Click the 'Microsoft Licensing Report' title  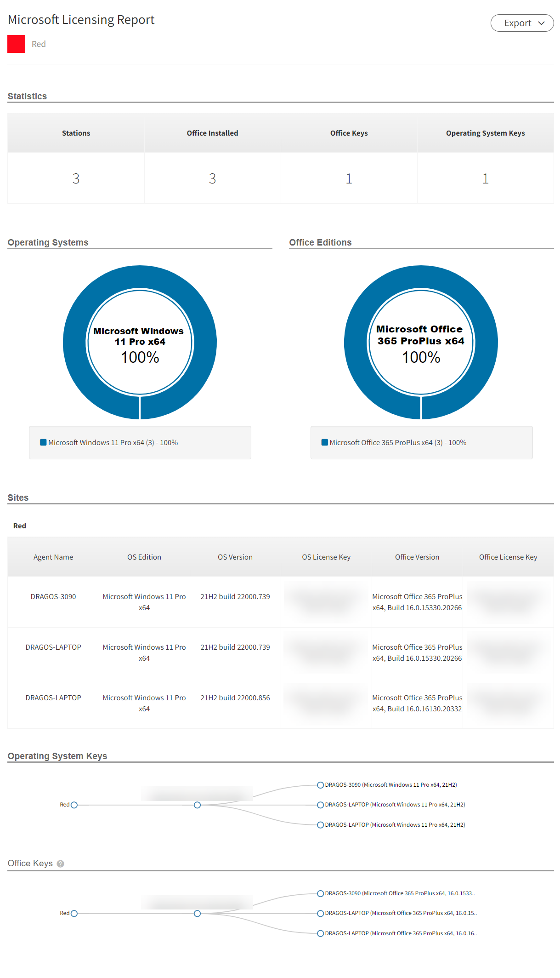(x=81, y=20)
